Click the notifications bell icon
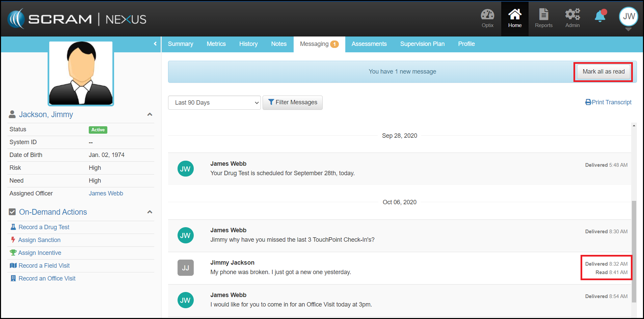Screen dimensions: 644x319 click(x=600, y=16)
